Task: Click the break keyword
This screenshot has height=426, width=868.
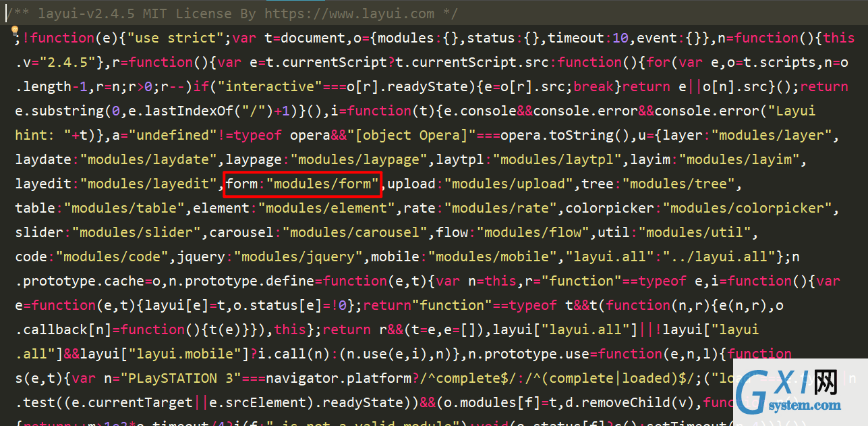Action: click(594, 86)
